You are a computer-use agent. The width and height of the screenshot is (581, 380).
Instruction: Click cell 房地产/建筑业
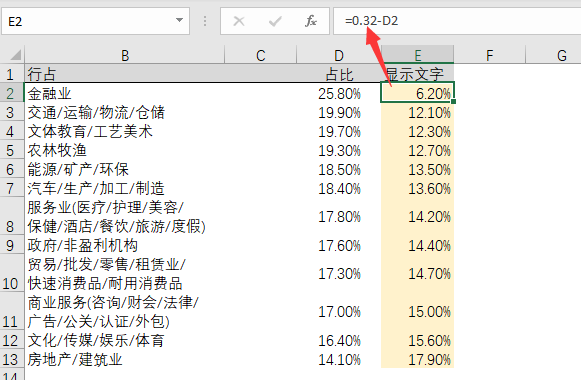tap(124, 359)
